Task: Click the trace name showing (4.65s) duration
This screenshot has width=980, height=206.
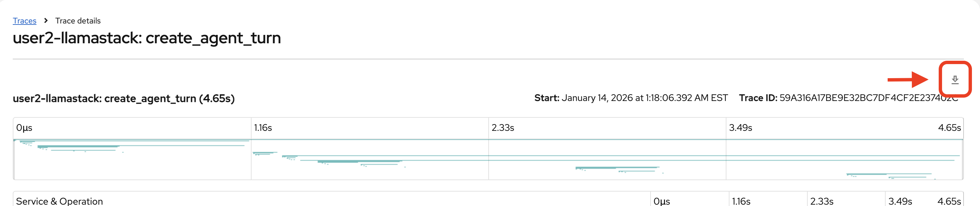Action: tap(124, 98)
